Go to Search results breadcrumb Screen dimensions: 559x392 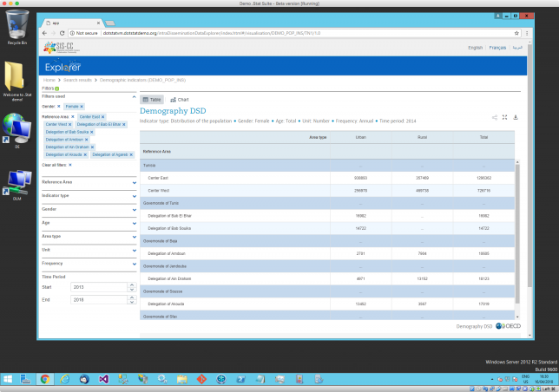[x=77, y=80]
